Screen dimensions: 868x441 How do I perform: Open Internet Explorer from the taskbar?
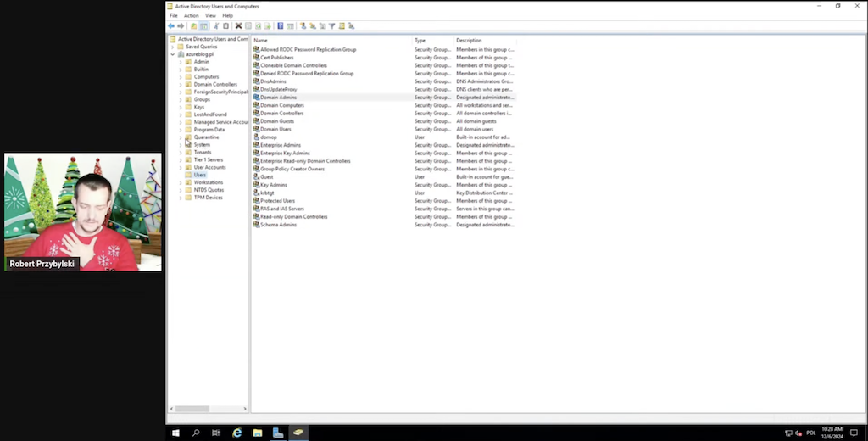pyautogui.click(x=237, y=433)
